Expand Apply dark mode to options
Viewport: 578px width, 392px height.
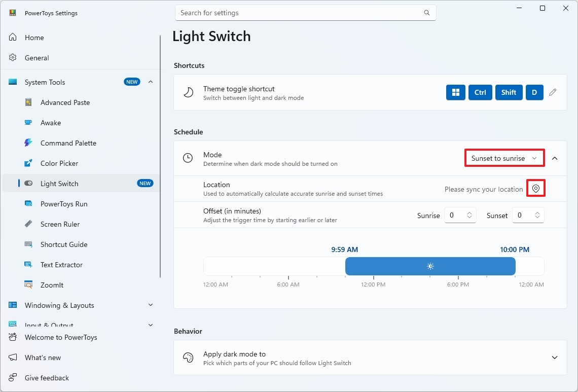[x=555, y=358]
